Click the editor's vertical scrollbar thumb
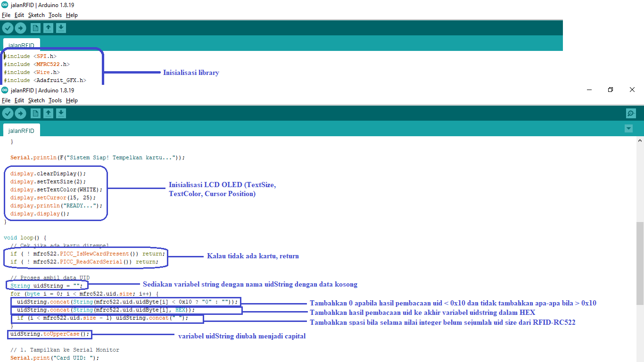The image size is (644, 362). click(640, 263)
